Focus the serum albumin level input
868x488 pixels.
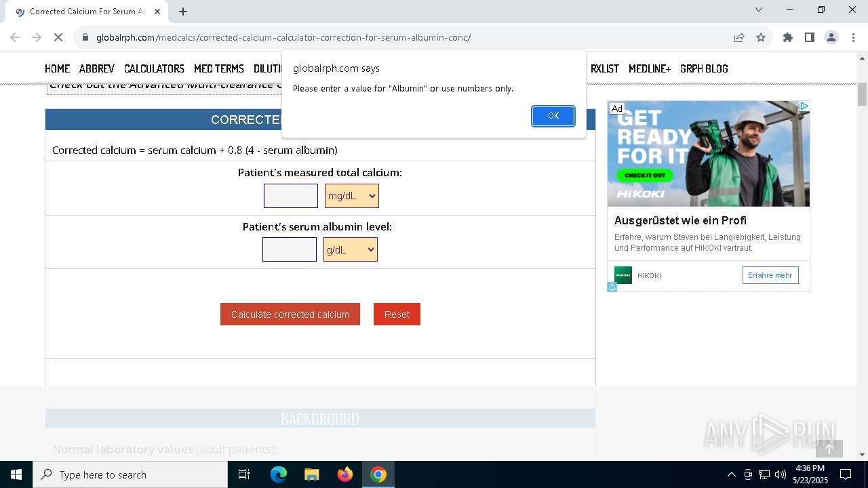click(x=290, y=249)
